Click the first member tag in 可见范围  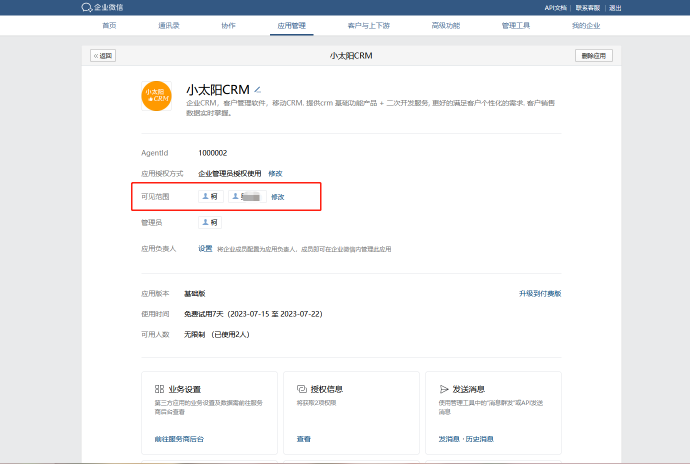[x=210, y=197]
